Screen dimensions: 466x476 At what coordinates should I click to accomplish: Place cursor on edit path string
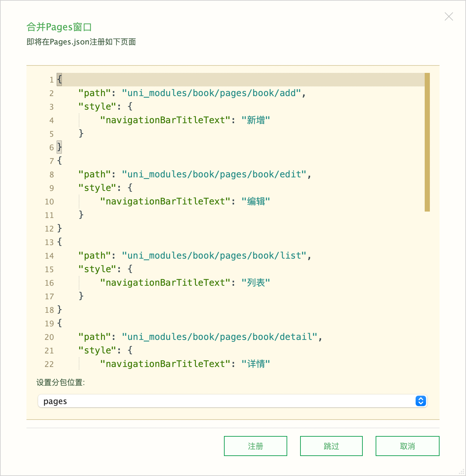coord(214,174)
